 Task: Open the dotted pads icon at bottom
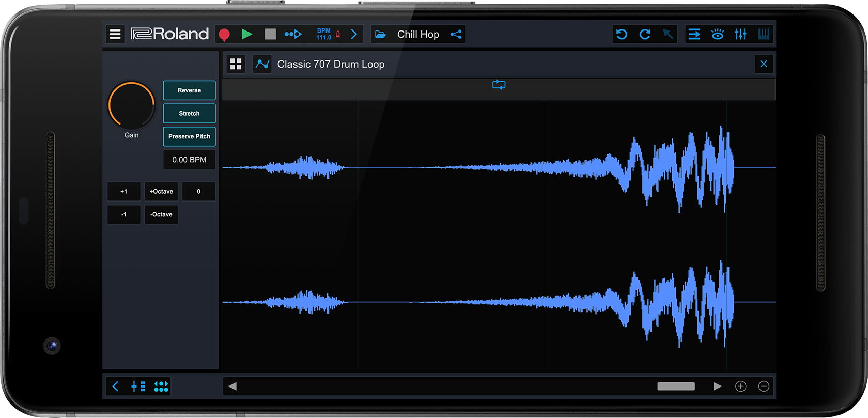[x=161, y=386]
